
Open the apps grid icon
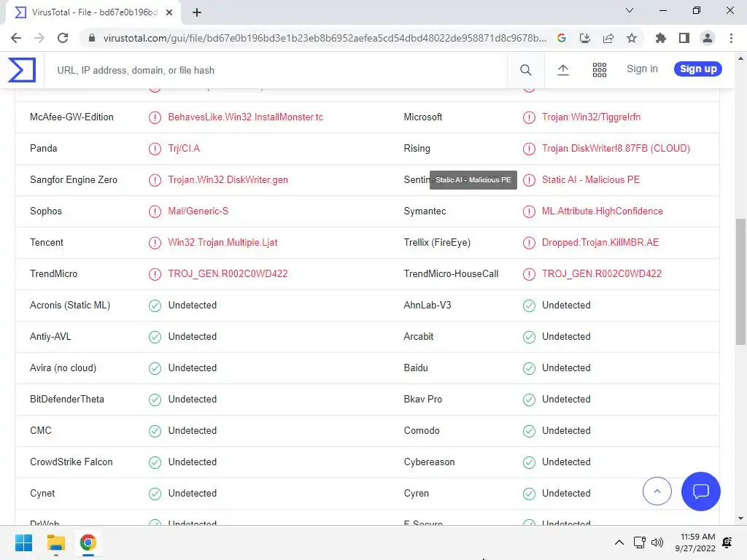[600, 70]
